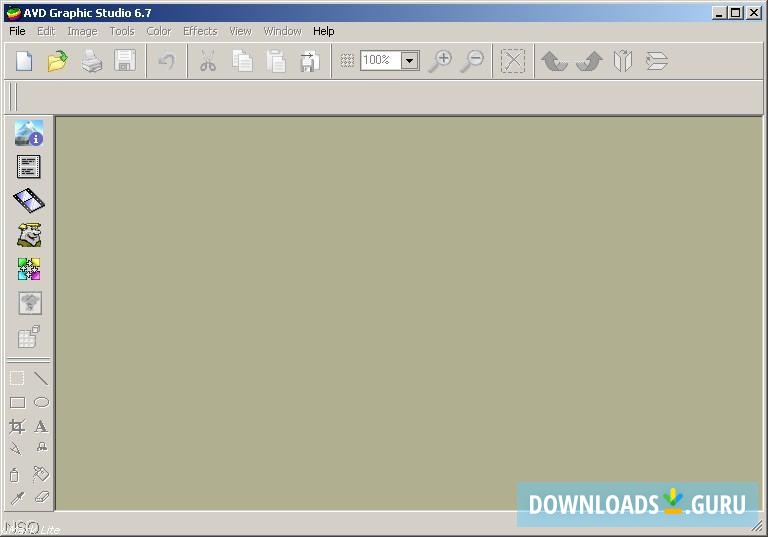Open the Effects menu
768x537 pixels.
click(x=200, y=31)
